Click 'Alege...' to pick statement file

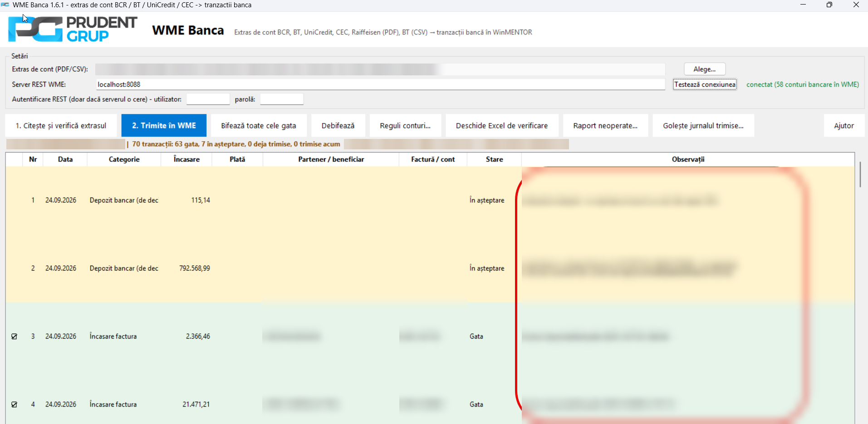pyautogui.click(x=705, y=69)
